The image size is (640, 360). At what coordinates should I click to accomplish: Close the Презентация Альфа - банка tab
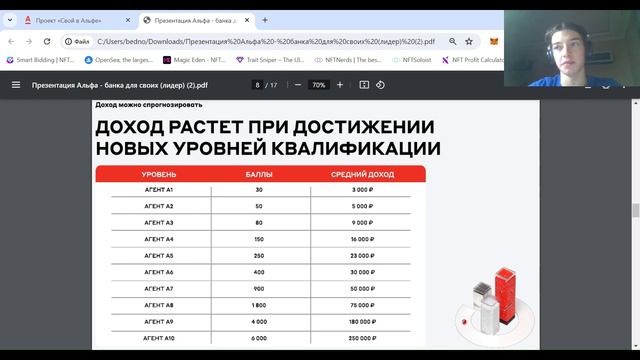click(x=247, y=20)
